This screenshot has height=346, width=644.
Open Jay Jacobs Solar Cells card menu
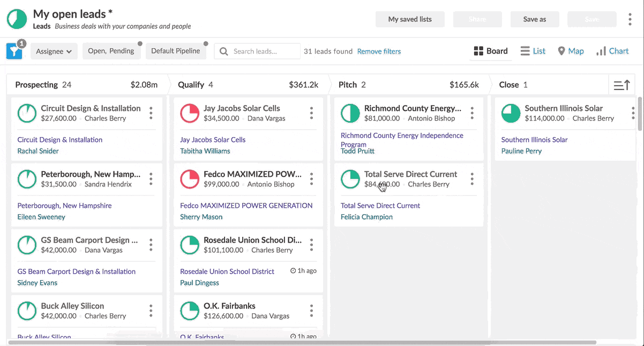[311, 113]
